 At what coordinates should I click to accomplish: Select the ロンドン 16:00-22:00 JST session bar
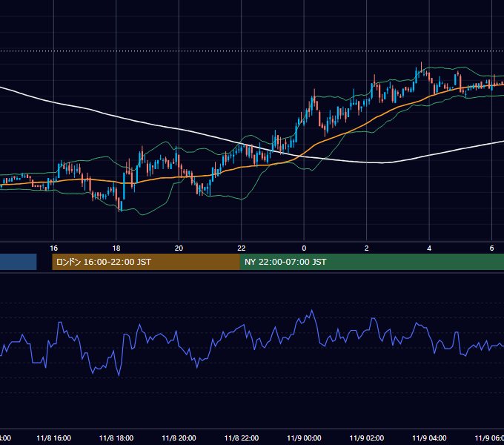coord(146,262)
